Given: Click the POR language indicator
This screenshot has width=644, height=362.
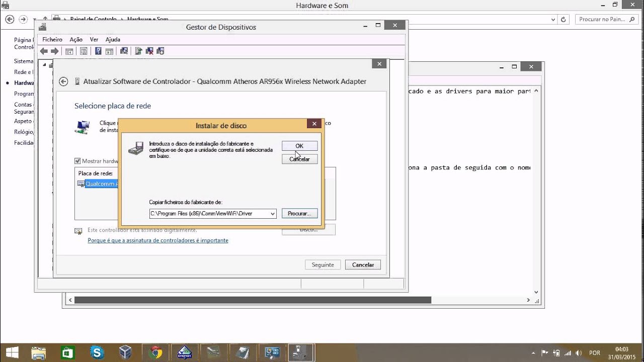Looking at the screenshot, I should pos(594,353).
